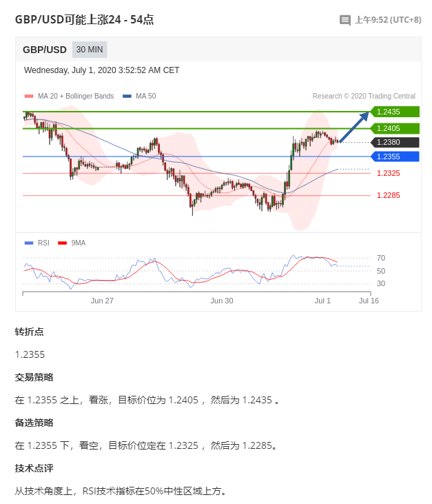Image resolution: width=432 pixels, height=504 pixels.
Task: Click the MA 50 legend text
Action: click(x=146, y=96)
